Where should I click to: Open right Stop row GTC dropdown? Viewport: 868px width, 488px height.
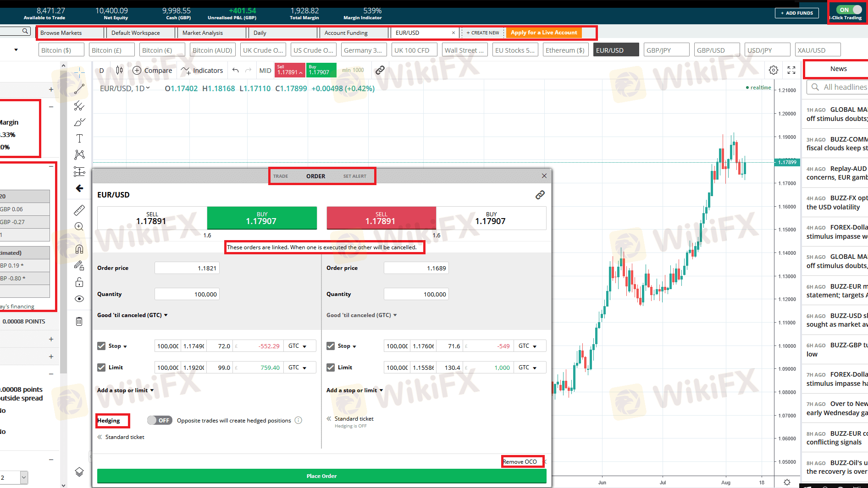click(x=530, y=346)
